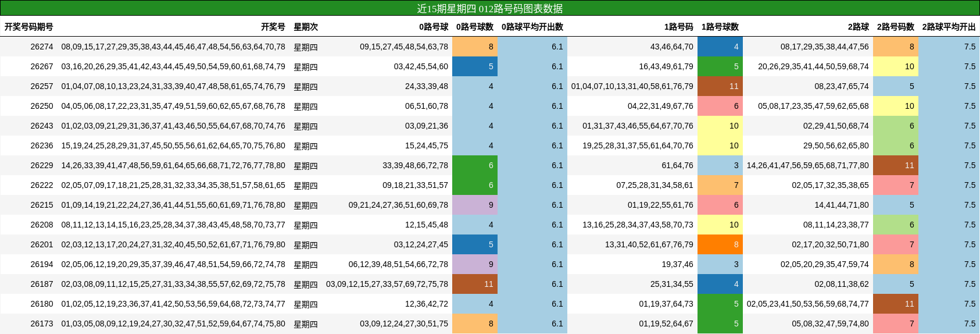Image resolution: width=980 pixels, height=334 pixels.
Task: Click the 2路球 column header
Action: point(859,27)
